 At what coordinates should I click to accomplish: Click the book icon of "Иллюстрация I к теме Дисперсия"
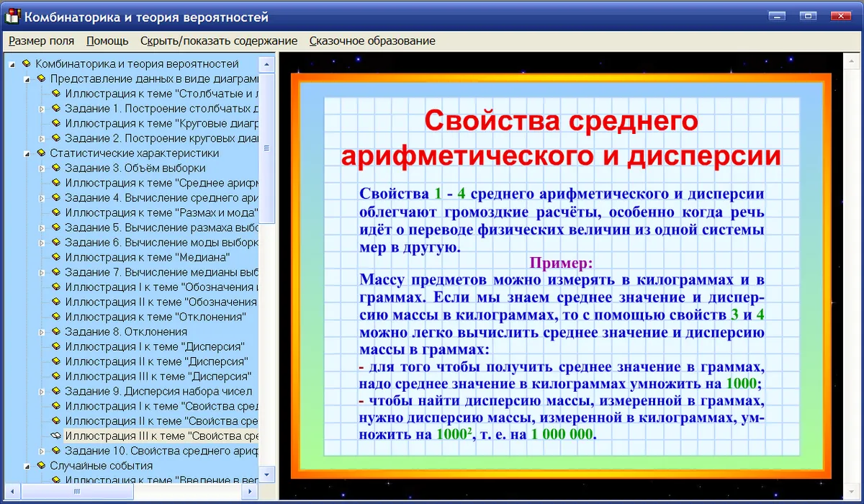click(56, 346)
